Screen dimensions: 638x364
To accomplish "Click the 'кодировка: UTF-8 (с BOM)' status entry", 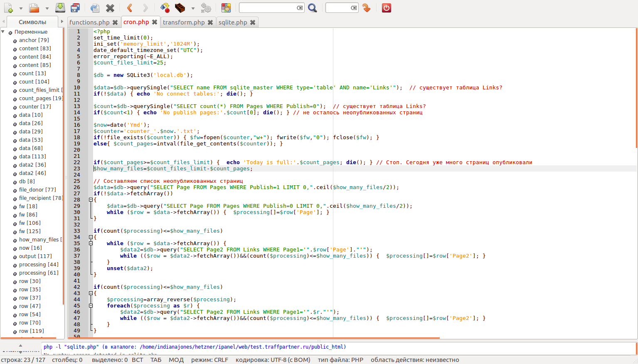I will point(273,360).
